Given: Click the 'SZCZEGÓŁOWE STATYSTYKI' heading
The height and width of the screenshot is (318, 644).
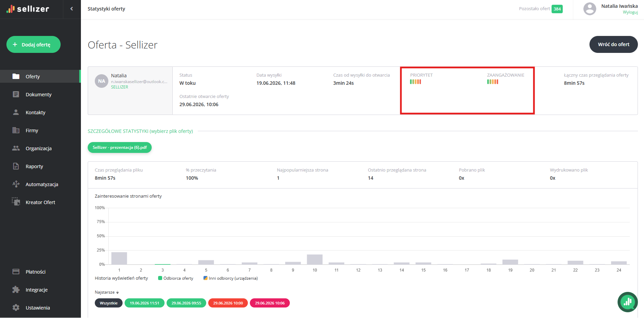Looking at the screenshot, I should [x=140, y=131].
